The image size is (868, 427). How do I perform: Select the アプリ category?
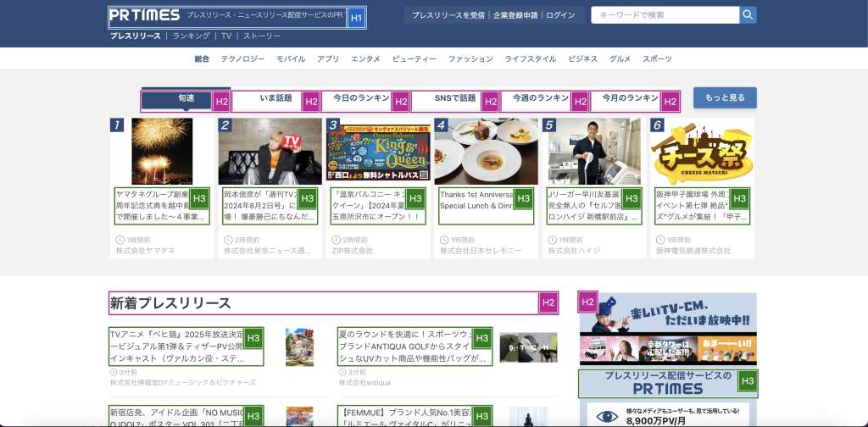[x=328, y=58]
